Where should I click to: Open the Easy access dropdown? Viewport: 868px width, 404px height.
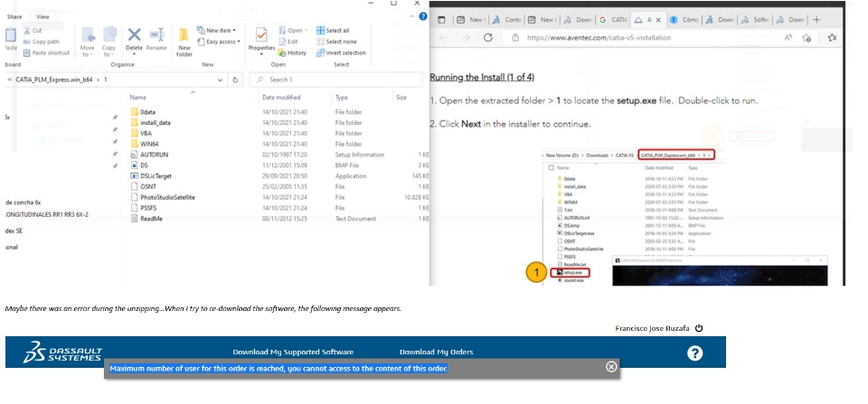pyautogui.click(x=219, y=42)
